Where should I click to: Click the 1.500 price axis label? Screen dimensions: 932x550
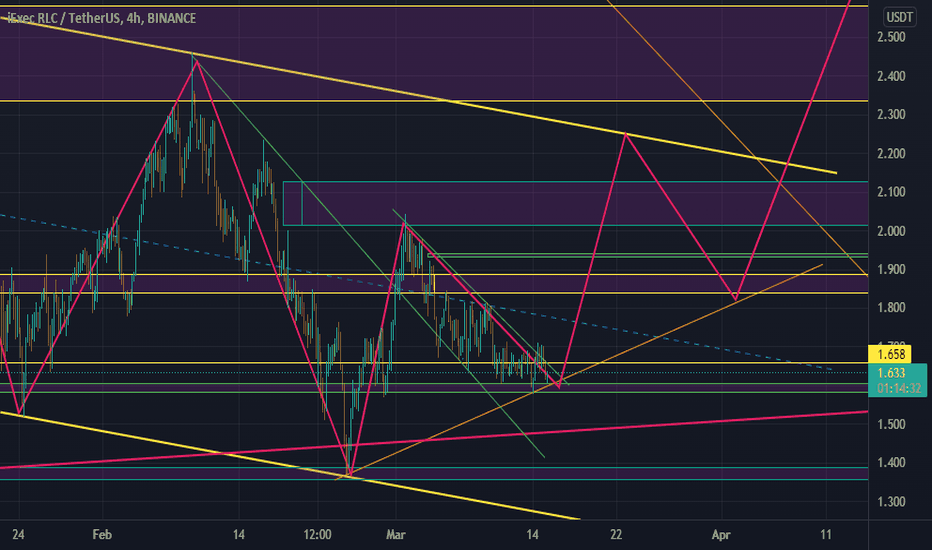coord(891,424)
